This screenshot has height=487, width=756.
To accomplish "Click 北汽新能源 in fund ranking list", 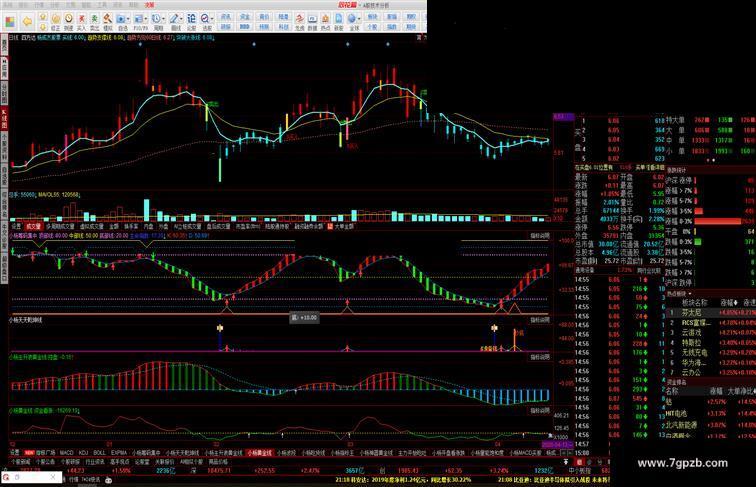I will pos(681,425).
